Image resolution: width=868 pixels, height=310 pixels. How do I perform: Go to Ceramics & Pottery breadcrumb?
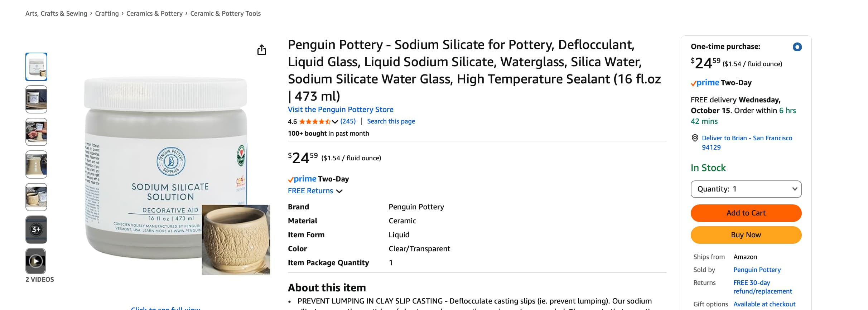(x=154, y=14)
